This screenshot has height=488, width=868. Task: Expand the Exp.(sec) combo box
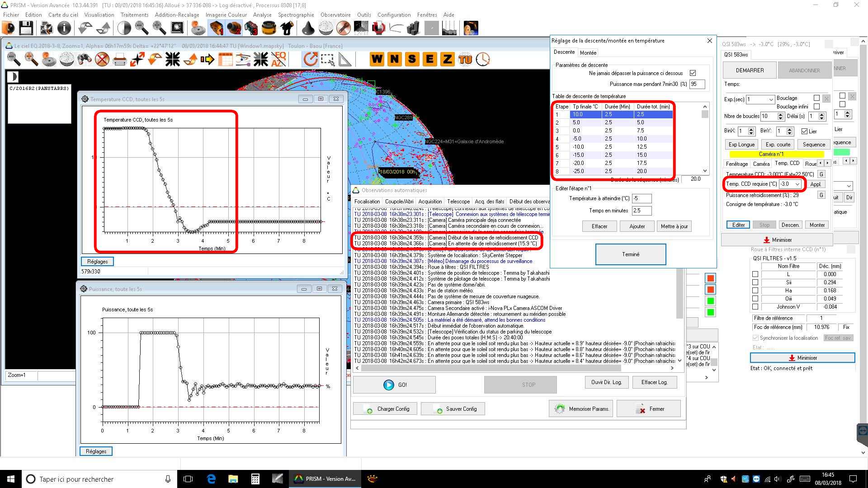[x=771, y=99]
